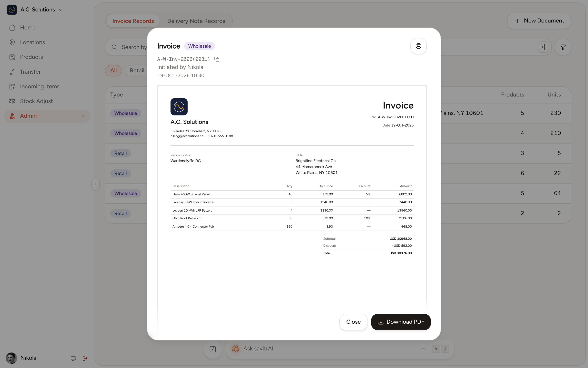The width and height of the screenshot is (588, 368).
Task: Collapse the sidebar with the arrow handle
Action: coord(96,184)
